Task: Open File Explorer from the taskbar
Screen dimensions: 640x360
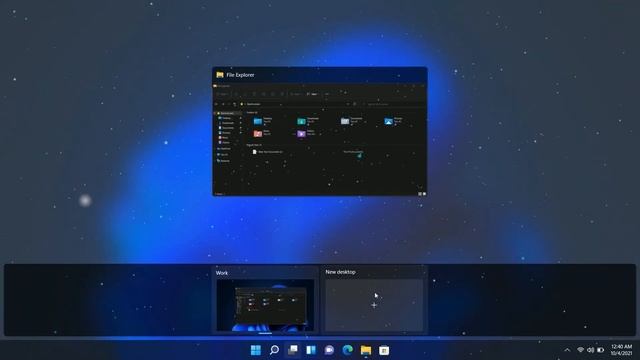Action: coord(366,350)
